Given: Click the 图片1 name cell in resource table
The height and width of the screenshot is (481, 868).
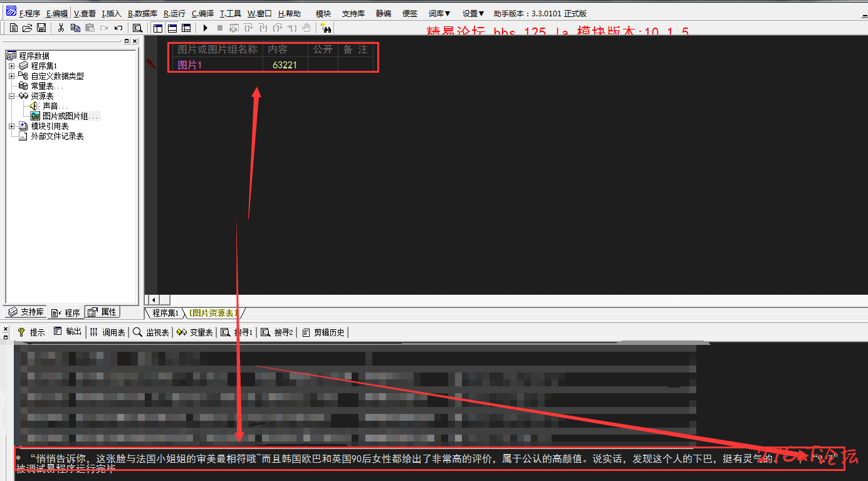Looking at the screenshot, I should point(217,65).
